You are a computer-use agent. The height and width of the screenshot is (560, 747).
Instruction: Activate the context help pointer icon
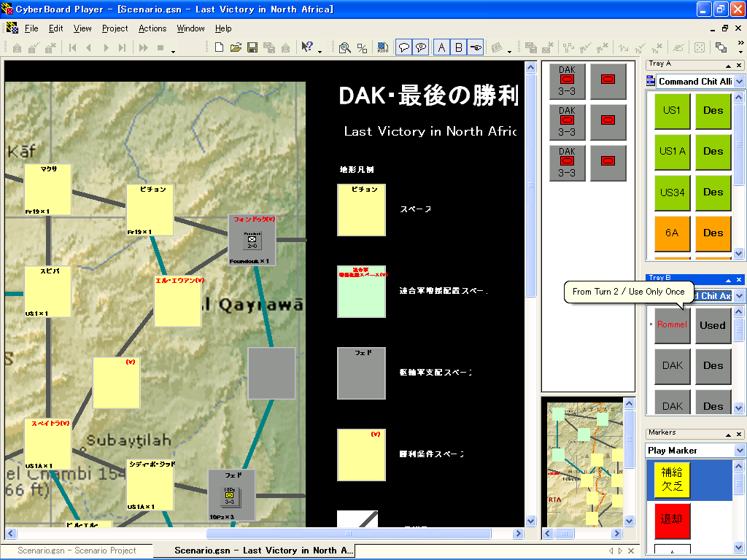pos(308,47)
